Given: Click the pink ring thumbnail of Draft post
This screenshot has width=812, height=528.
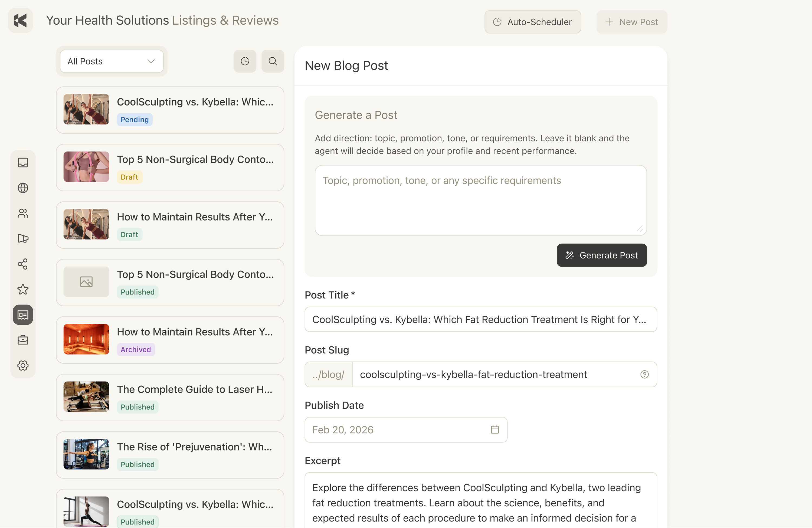Looking at the screenshot, I should click(86, 167).
